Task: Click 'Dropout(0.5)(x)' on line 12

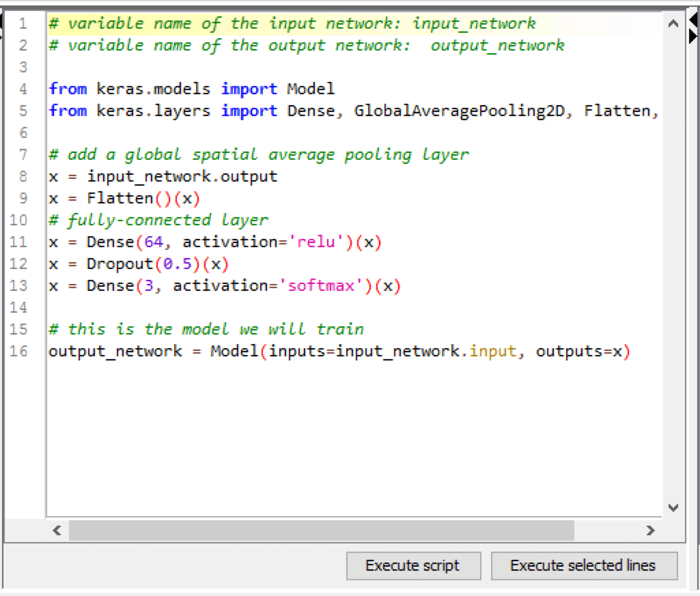Action: (x=158, y=264)
